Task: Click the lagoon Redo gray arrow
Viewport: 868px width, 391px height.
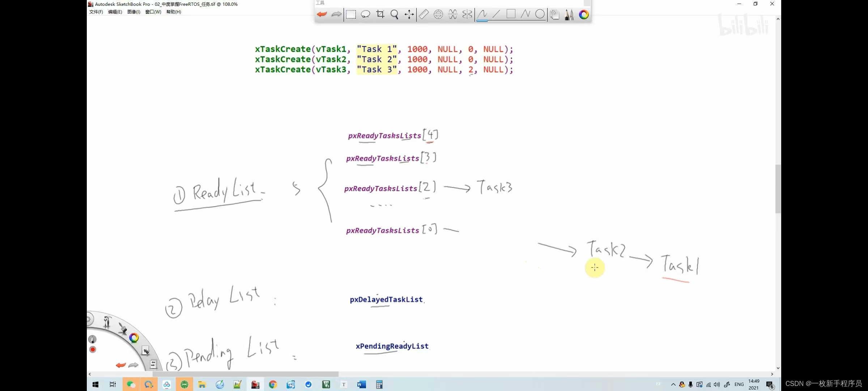Action: click(133, 365)
